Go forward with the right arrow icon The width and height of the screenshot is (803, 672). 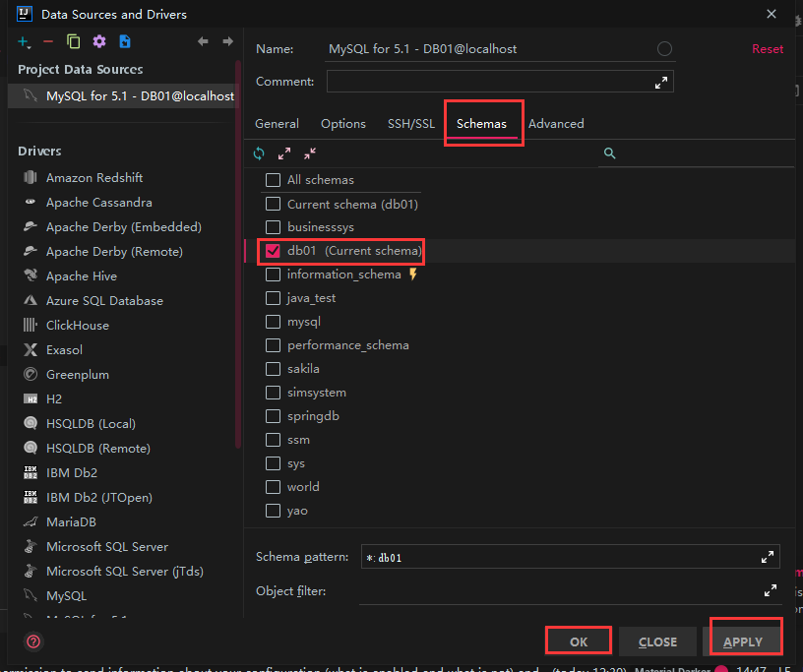228,41
